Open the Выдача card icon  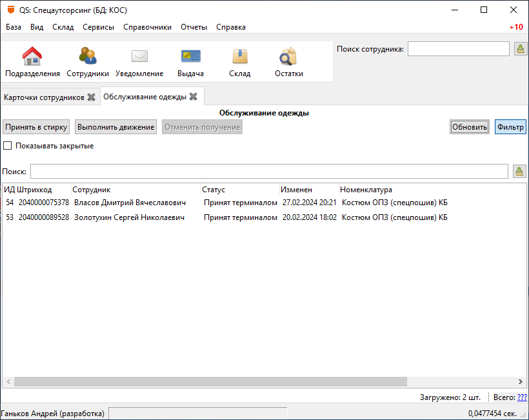coord(190,57)
